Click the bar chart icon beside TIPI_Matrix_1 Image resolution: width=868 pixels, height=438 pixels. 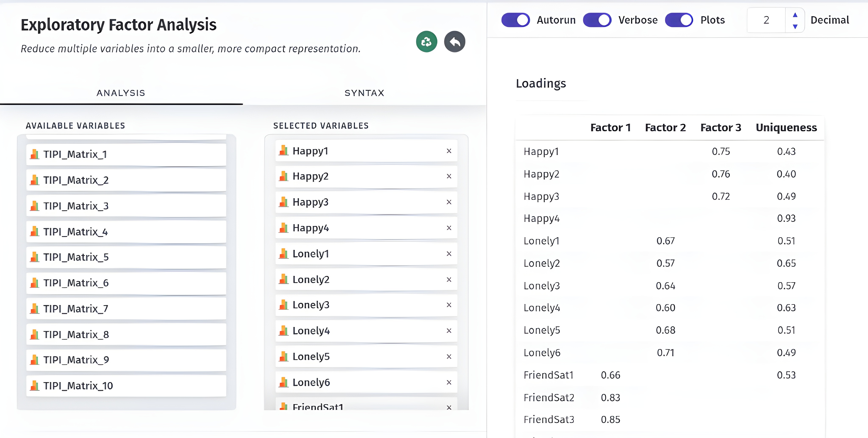coord(34,154)
